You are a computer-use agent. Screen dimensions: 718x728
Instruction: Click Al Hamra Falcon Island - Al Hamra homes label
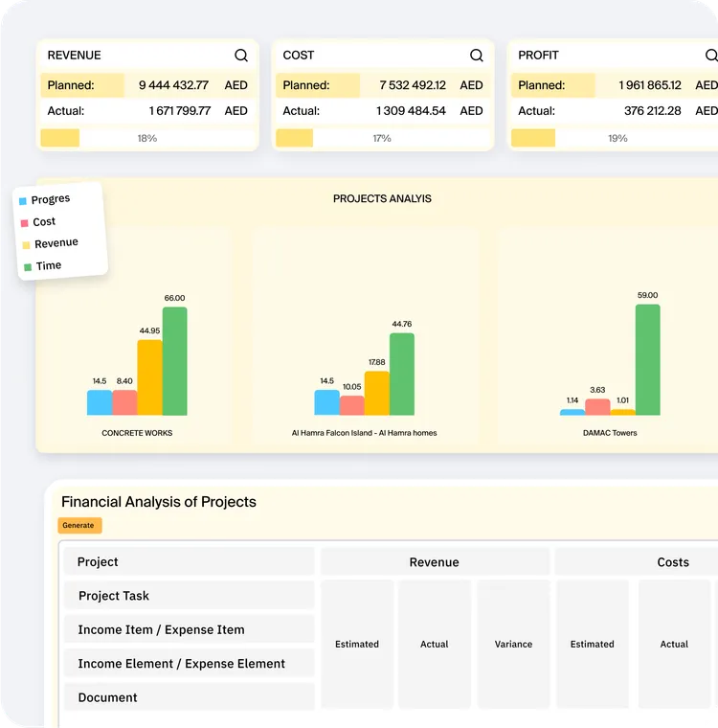tap(365, 433)
